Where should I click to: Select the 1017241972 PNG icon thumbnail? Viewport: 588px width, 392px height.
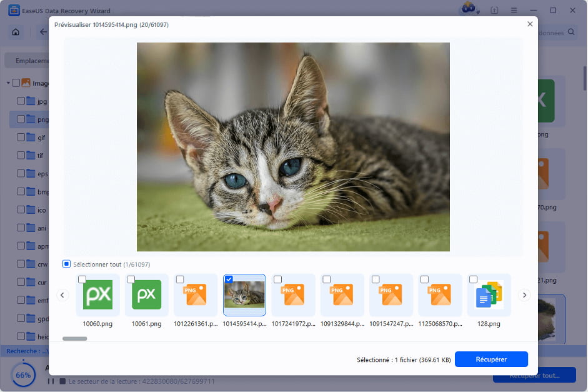pyautogui.click(x=293, y=295)
